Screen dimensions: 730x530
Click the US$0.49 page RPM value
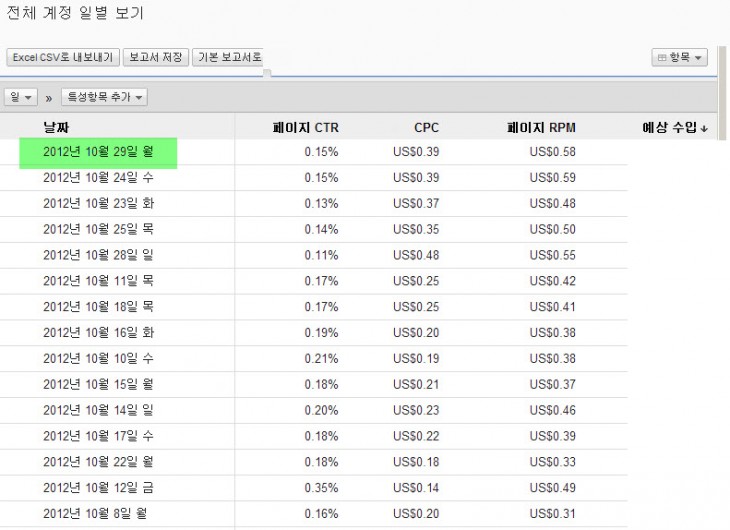553,488
